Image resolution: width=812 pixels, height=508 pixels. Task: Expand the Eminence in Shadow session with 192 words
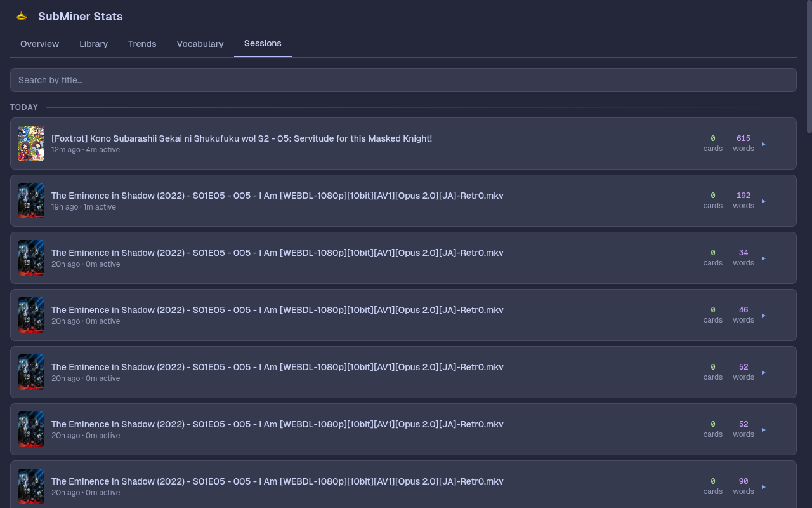763,201
